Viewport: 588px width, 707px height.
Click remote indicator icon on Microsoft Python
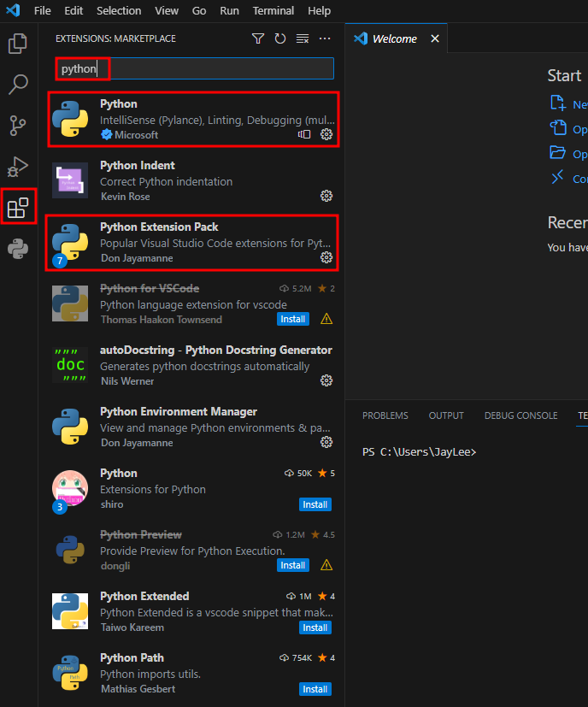[x=304, y=134]
